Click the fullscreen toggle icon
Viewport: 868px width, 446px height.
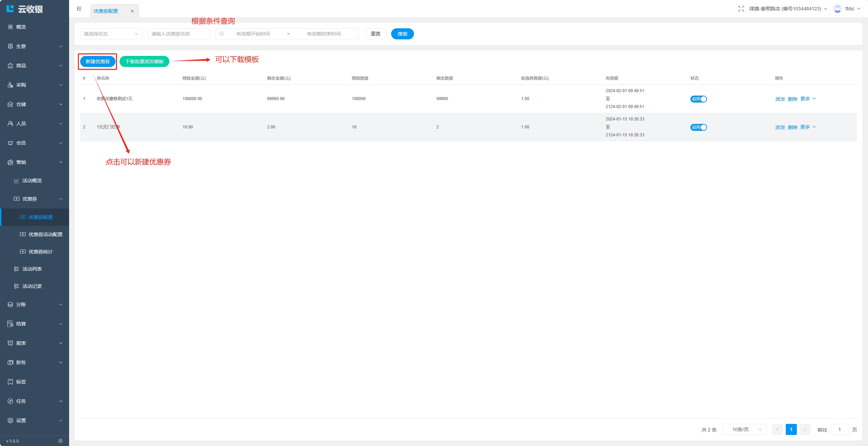741,9
